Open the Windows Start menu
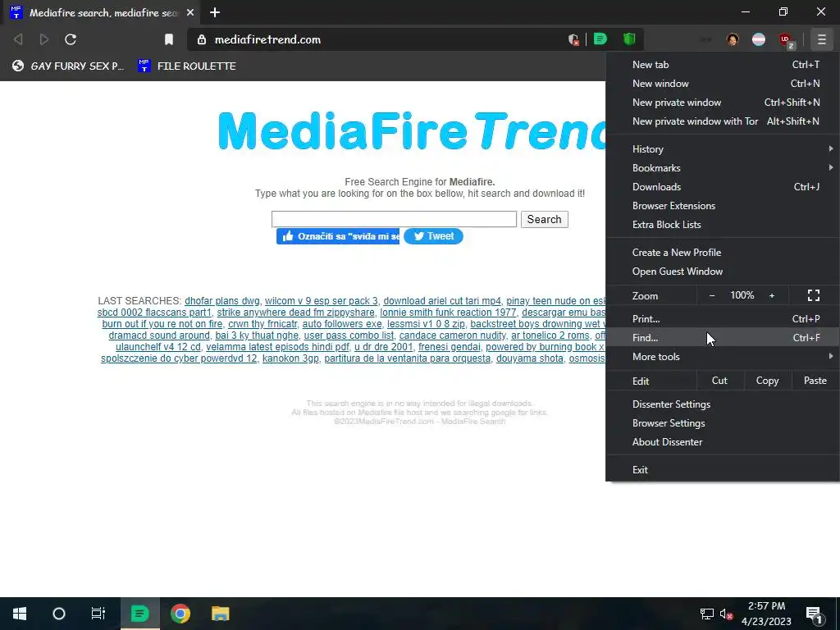Image resolution: width=840 pixels, height=630 pixels. click(x=20, y=614)
